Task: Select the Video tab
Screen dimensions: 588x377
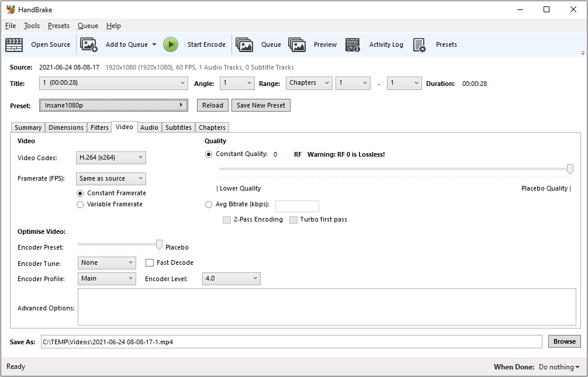Action: pos(124,127)
